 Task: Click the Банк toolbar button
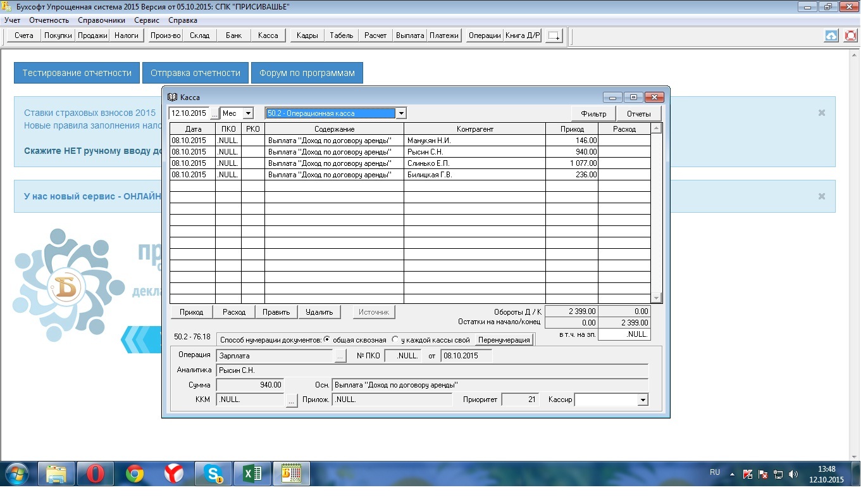point(233,35)
